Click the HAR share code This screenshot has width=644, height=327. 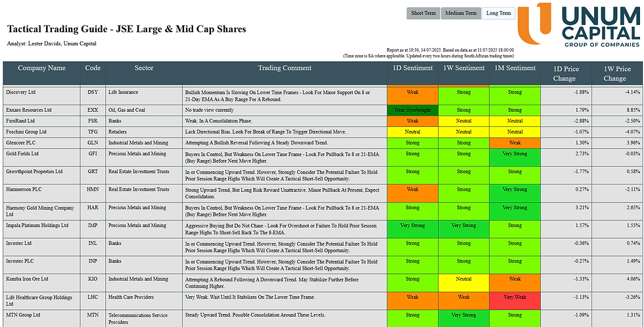pyautogui.click(x=93, y=208)
